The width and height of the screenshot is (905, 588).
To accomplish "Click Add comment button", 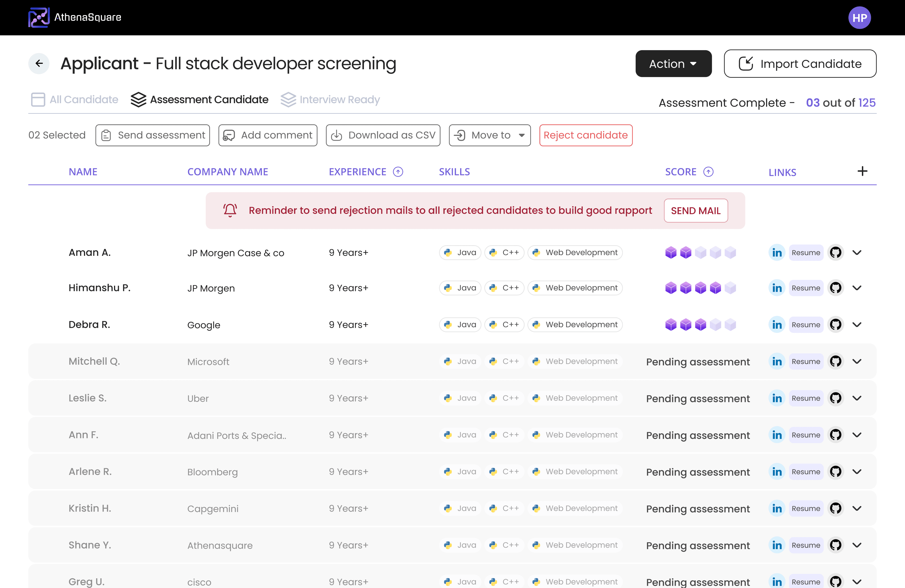I will (x=268, y=135).
